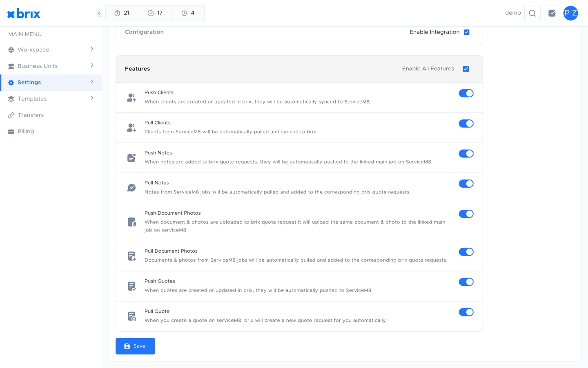
Task: Open the search magnifier icon
Action: click(x=532, y=13)
